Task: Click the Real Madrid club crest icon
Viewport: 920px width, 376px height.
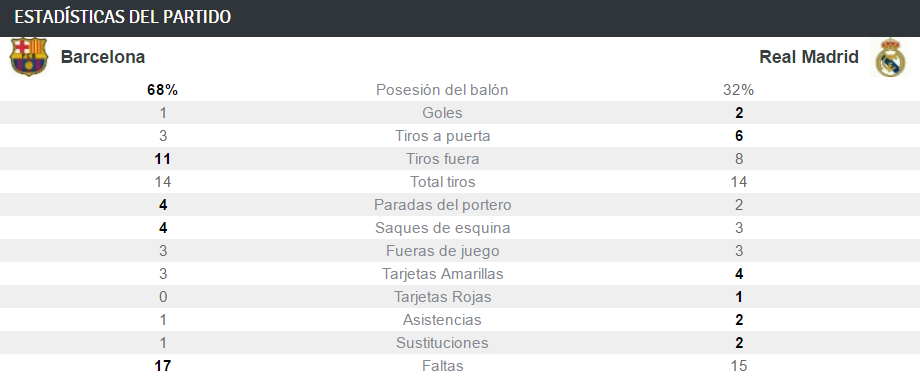Action: tap(891, 57)
